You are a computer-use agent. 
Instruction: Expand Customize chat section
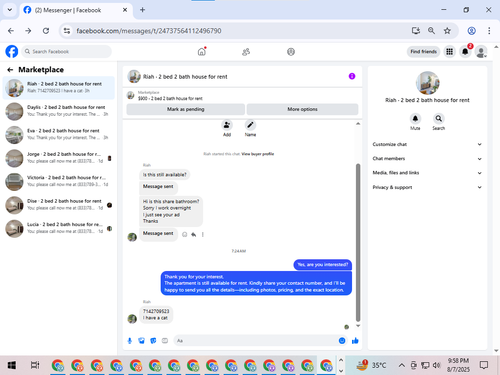pos(427,144)
